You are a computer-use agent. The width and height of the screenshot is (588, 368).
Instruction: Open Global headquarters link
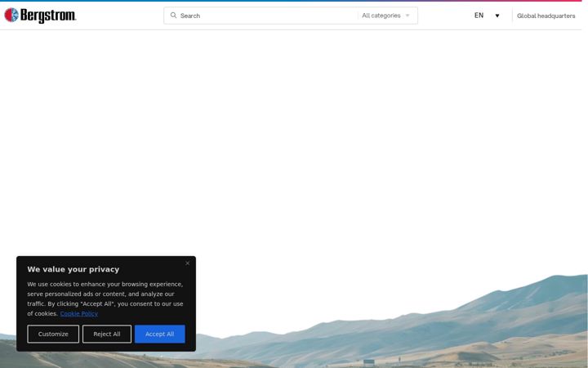546,16
